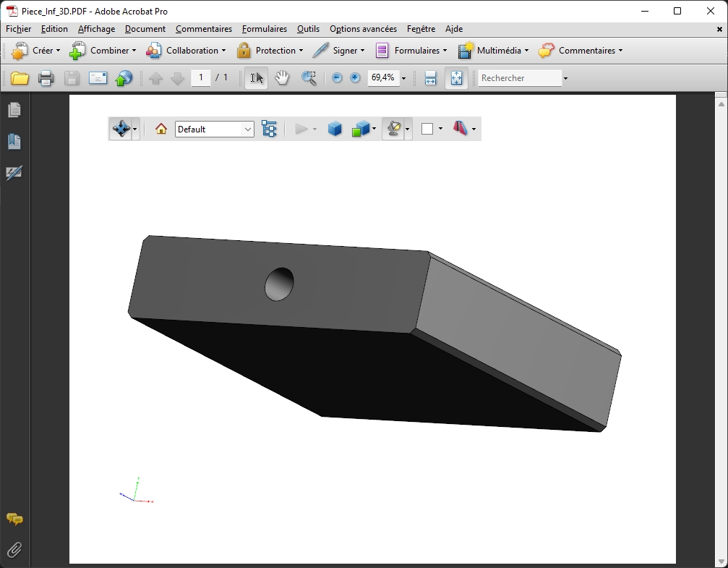This screenshot has height=568, width=728.
Task: Open the Pages panel in sidebar
Action: (14, 110)
